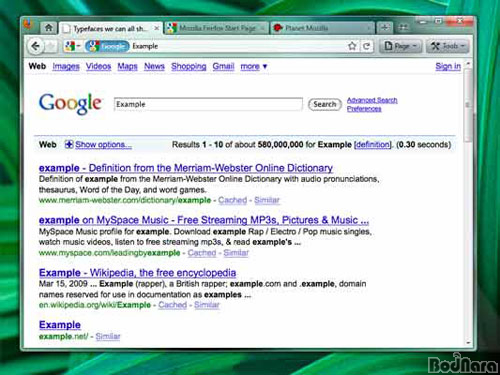500x375 pixels.
Task: Open a new tab with plus button
Action: [385, 28]
